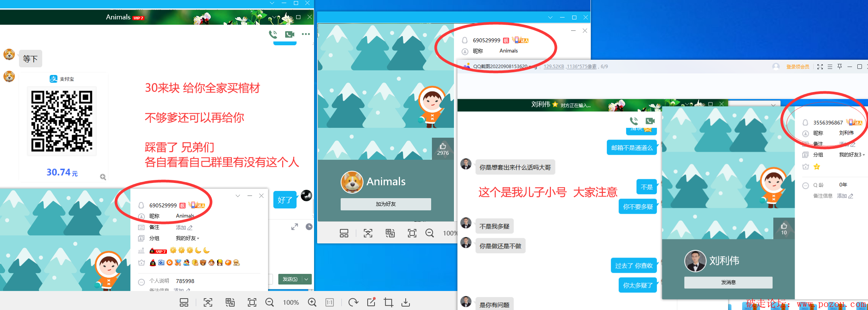Toggle star favorite on 刘利伟 card
The height and width of the screenshot is (310, 868).
[817, 167]
